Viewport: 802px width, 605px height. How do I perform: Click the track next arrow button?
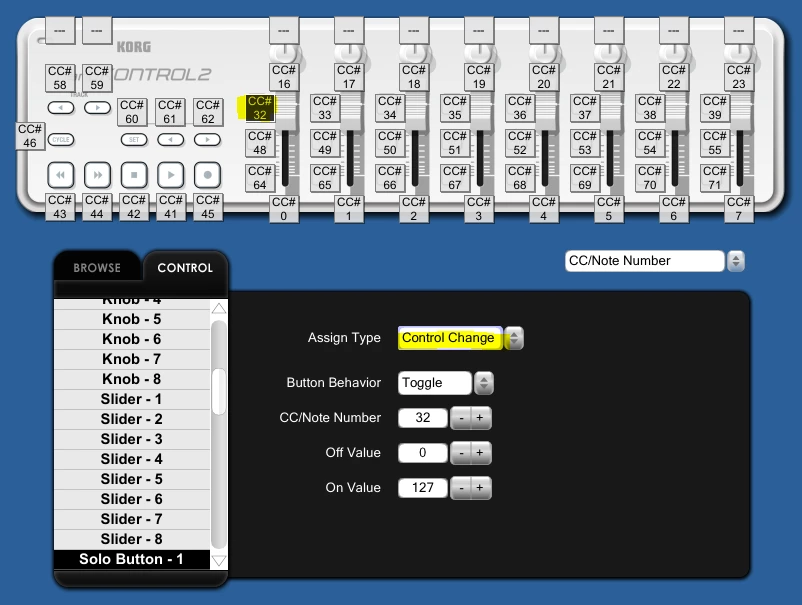coord(97,108)
